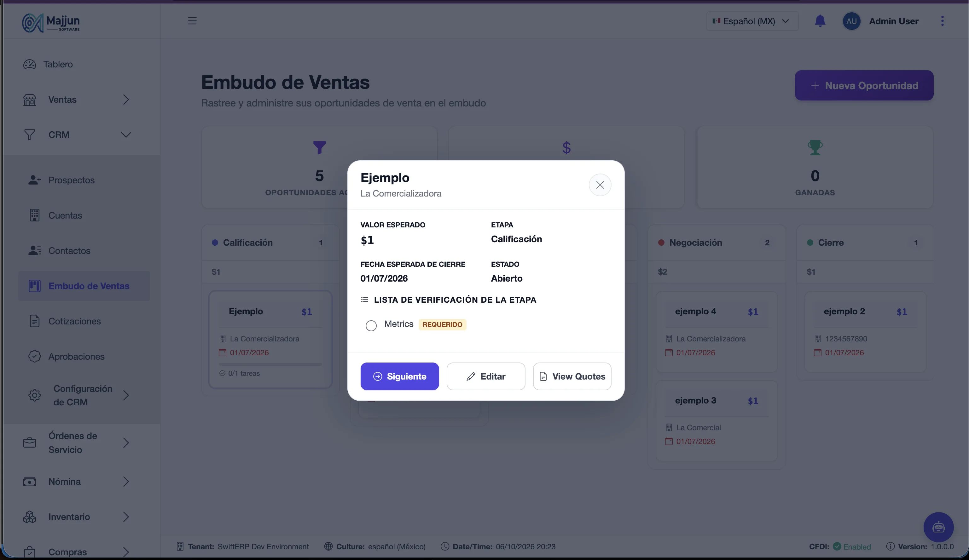Click the Cotizaciones document icon
Screen dimensions: 969x560
35,321
